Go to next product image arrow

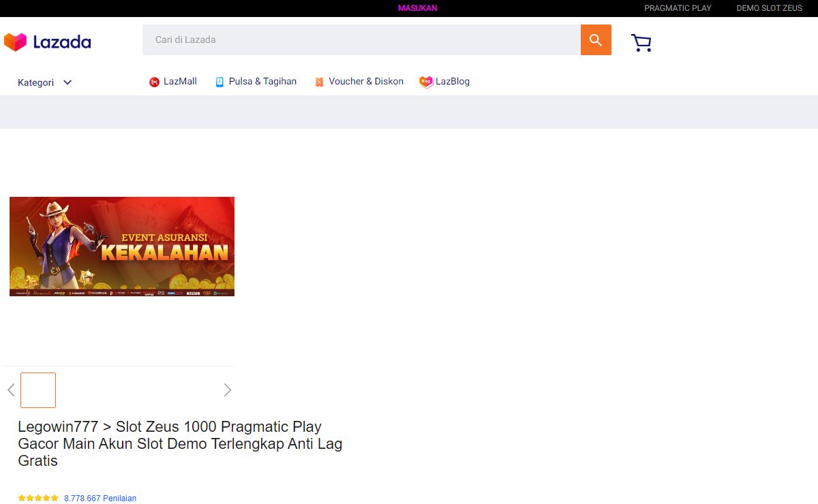coord(228,390)
